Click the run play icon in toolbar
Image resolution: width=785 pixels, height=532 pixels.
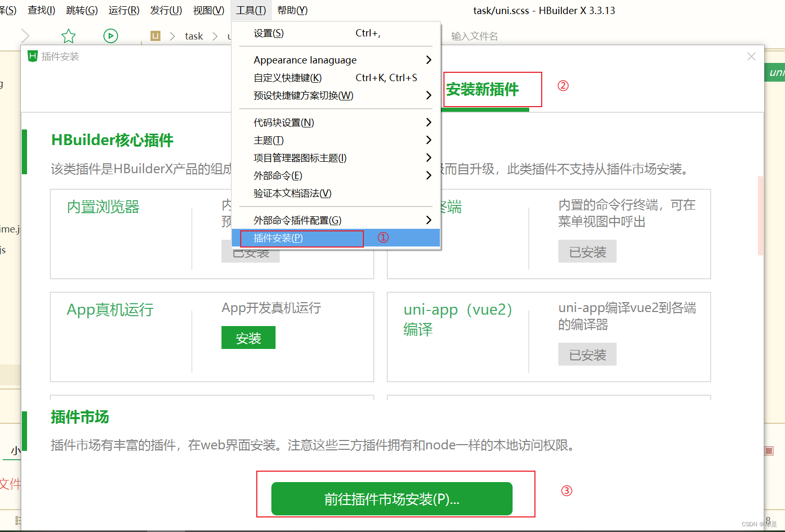point(111,36)
